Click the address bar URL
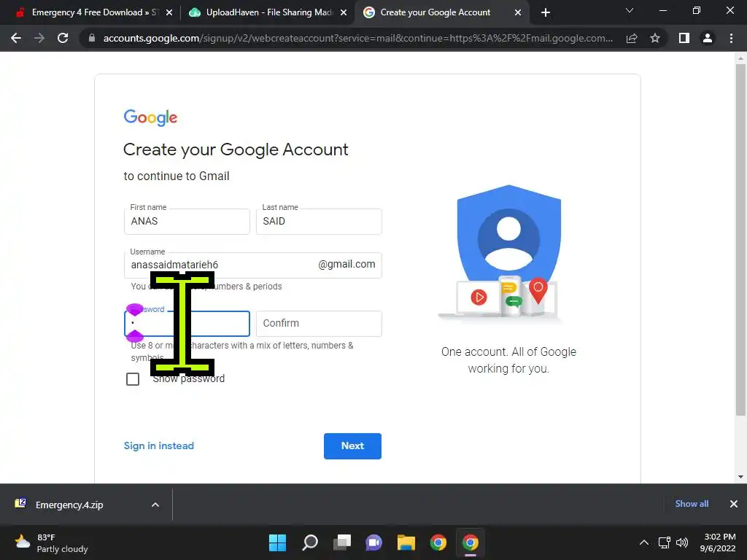 pyautogui.click(x=357, y=38)
